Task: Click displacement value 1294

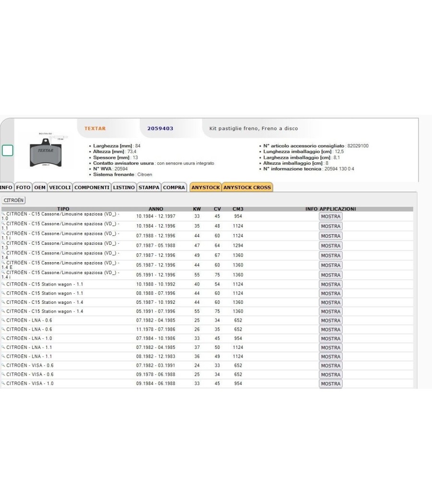Action: [238, 246]
